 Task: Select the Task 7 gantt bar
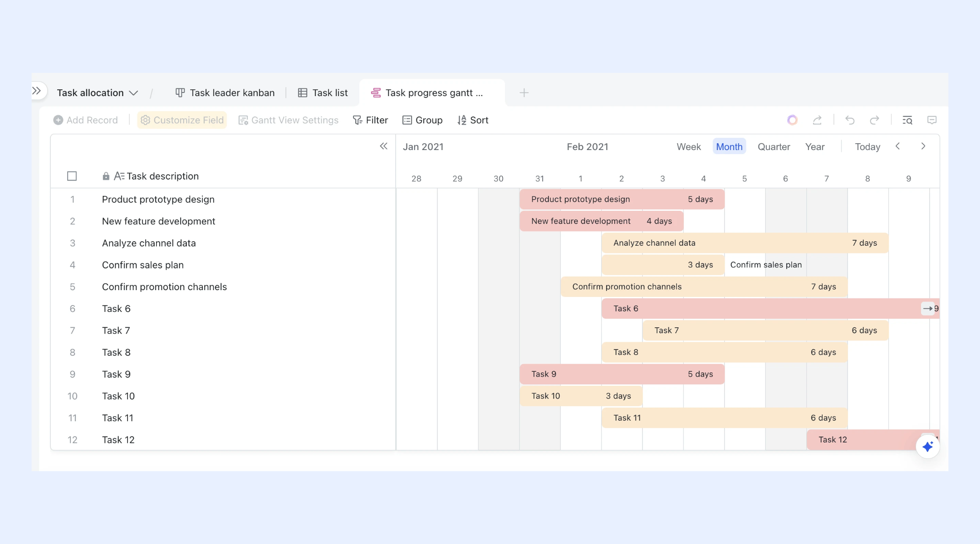click(765, 330)
